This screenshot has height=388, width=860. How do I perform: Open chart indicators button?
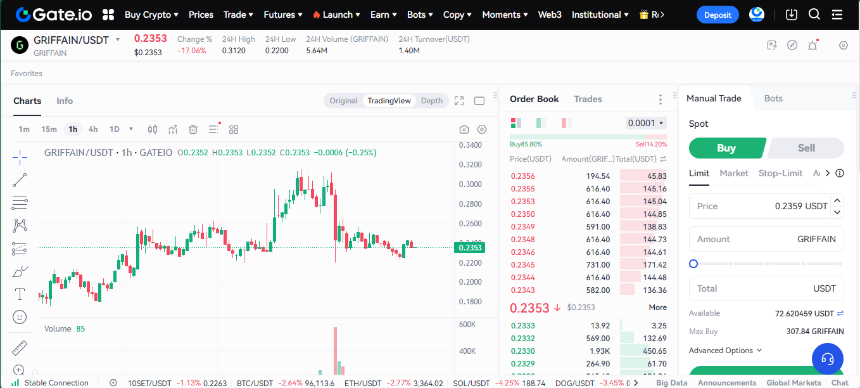173,130
